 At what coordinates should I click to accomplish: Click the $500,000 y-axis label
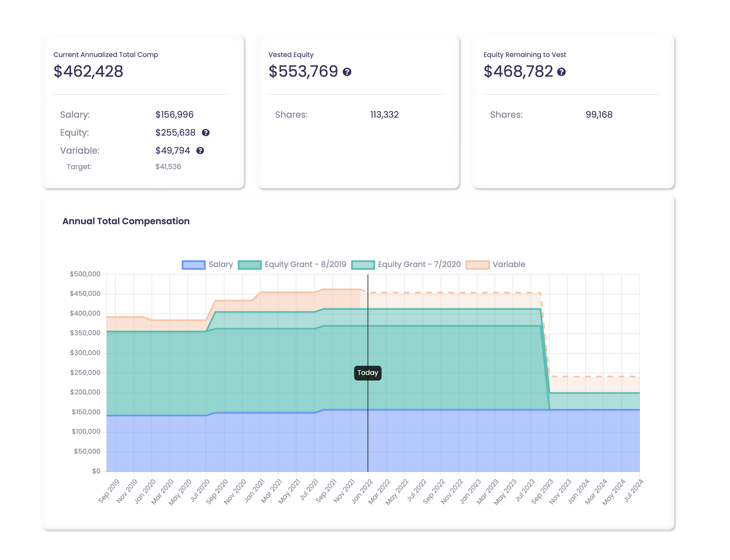[x=86, y=274]
